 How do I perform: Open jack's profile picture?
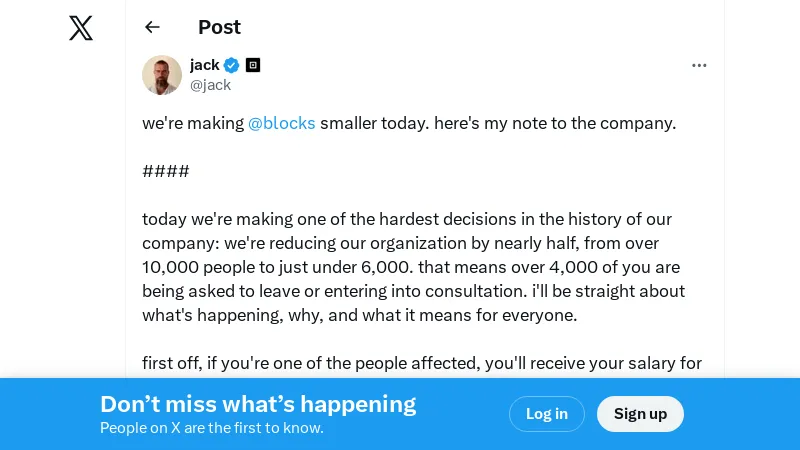[162, 75]
